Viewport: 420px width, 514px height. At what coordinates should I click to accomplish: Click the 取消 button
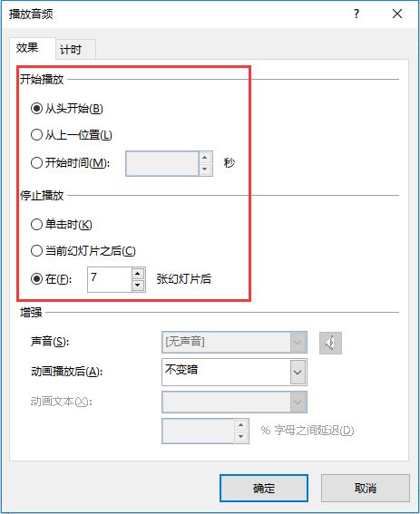point(366,488)
